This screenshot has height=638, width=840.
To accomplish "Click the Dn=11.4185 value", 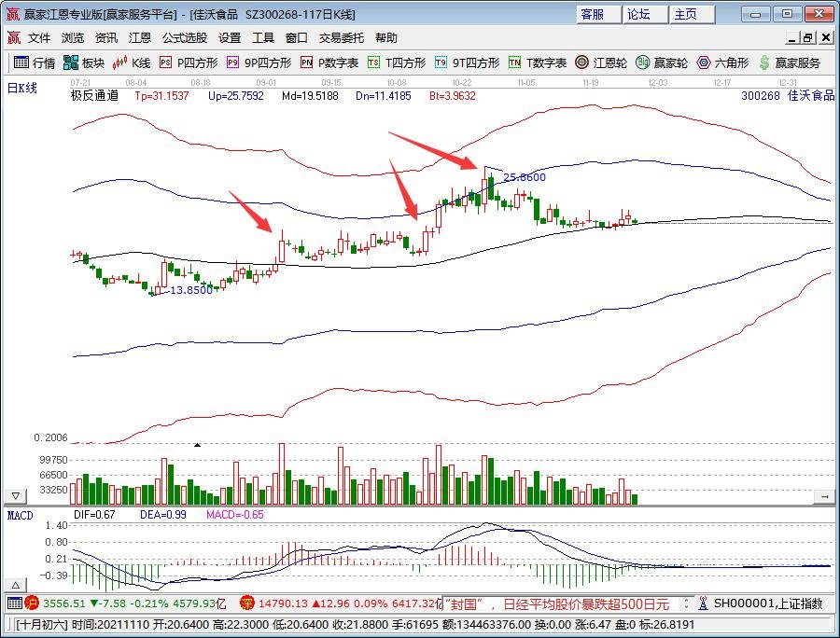I will tap(384, 96).
